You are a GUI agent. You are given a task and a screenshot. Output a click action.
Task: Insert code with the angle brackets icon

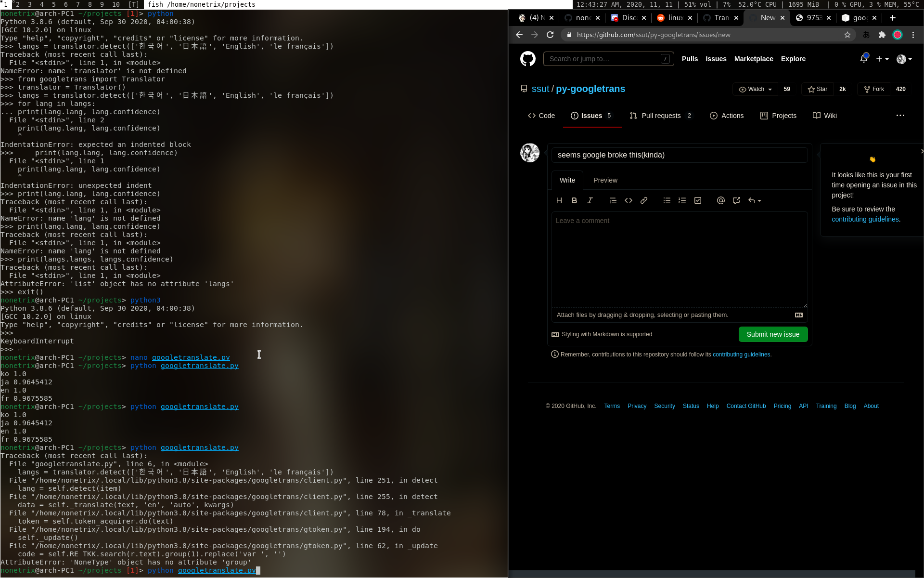(x=628, y=201)
